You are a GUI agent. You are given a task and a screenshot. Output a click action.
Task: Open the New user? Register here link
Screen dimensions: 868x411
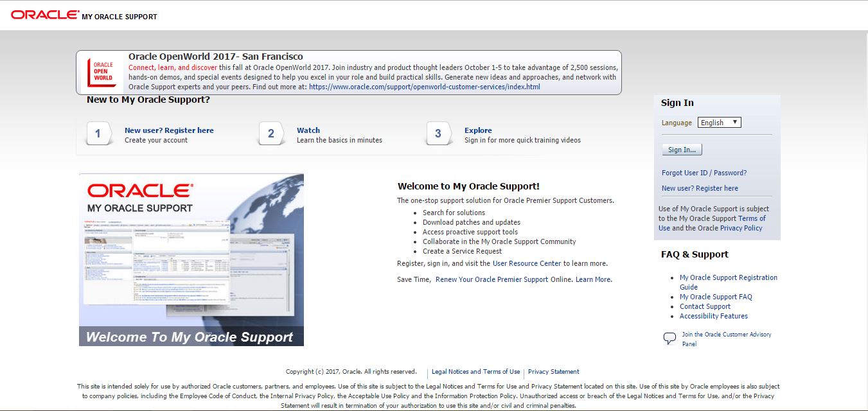coord(700,188)
